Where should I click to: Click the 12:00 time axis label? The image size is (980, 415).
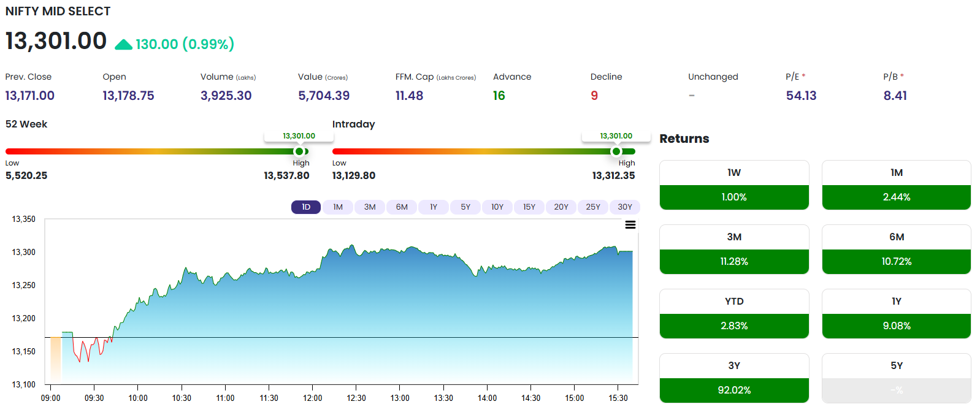tap(313, 398)
